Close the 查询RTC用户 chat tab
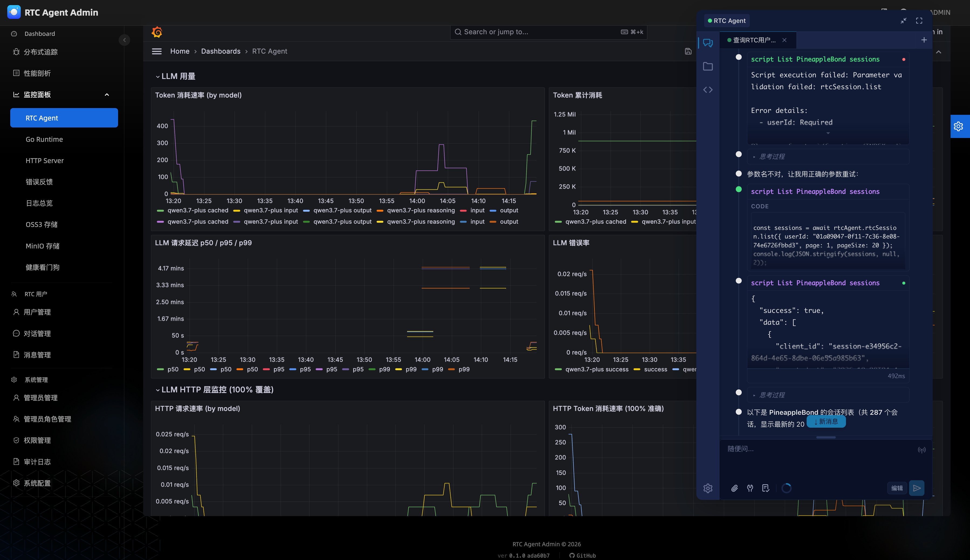This screenshot has height=560, width=970. click(x=784, y=40)
